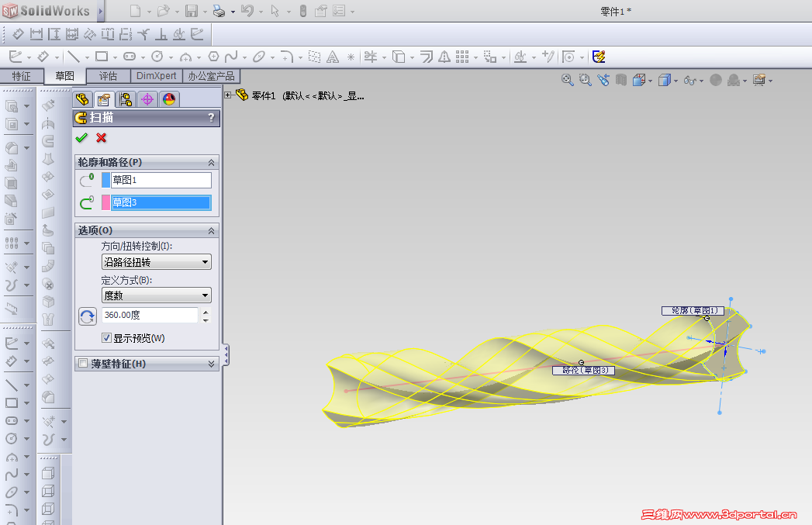Click the Rebuild traffic light icon
Screen dimensions: 812x525
coord(303,11)
